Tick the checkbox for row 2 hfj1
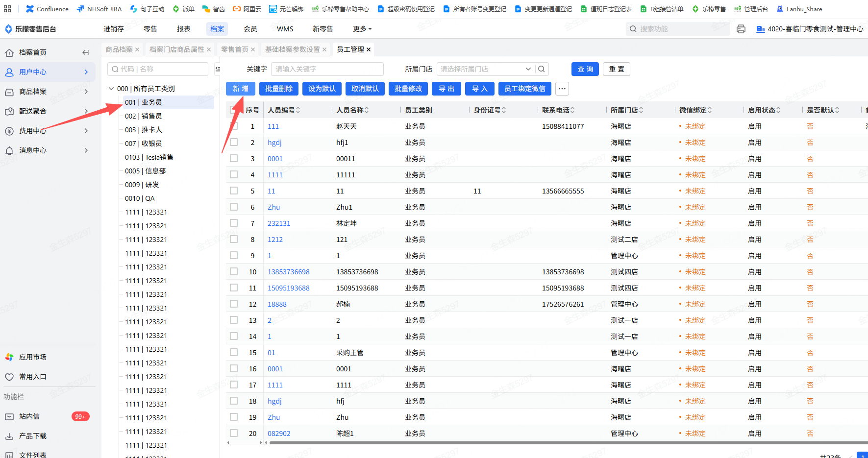Image resolution: width=868 pixels, height=458 pixels. (234, 142)
